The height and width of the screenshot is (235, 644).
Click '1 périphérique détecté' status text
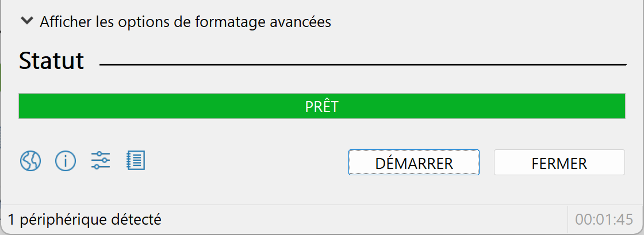pyautogui.click(x=85, y=220)
